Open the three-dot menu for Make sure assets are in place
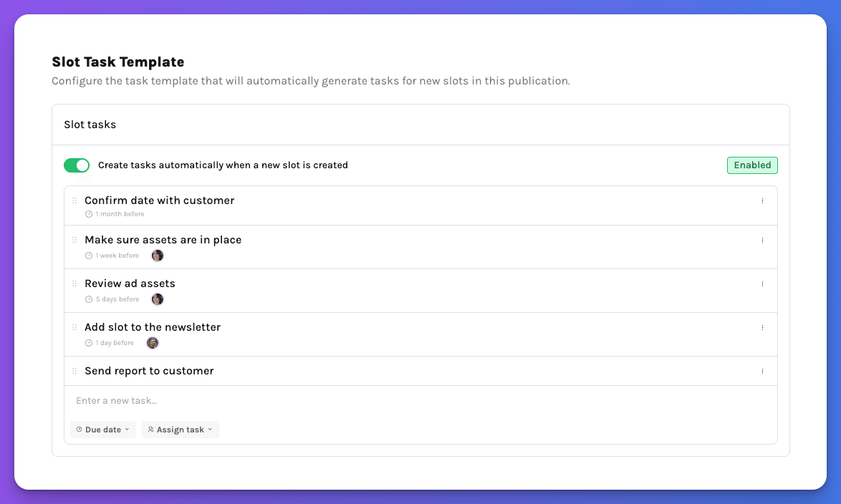The height and width of the screenshot is (504, 841). pyautogui.click(x=762, y=241)
